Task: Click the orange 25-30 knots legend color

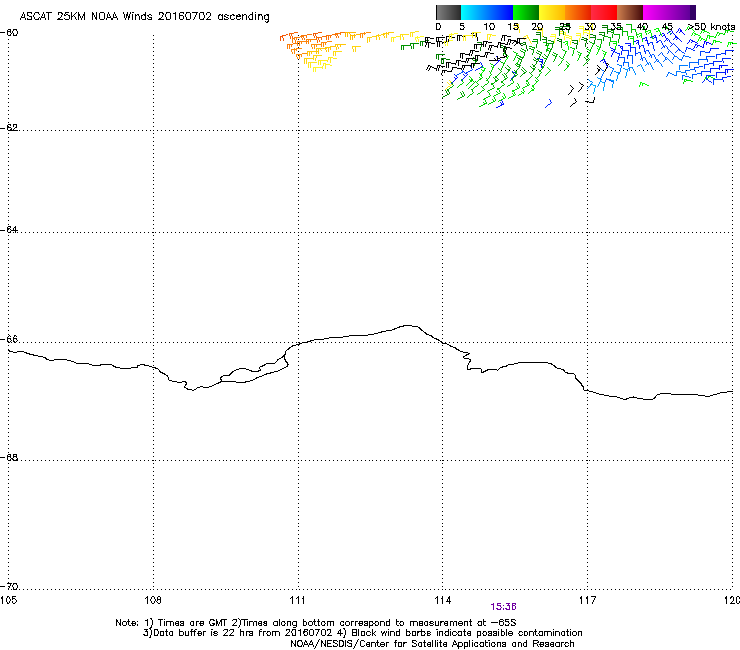Action: pos(578,12)
